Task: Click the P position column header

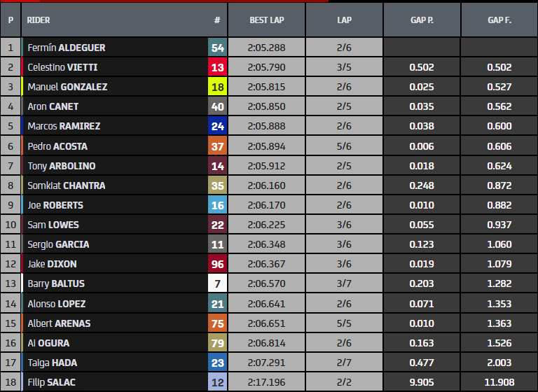Action: tap(11, 20)
